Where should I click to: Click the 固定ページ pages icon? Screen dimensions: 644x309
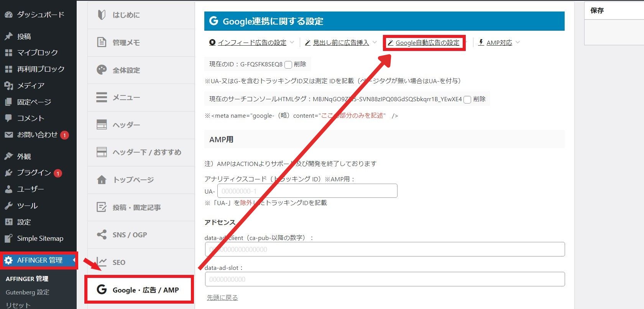tap(8, 102)
